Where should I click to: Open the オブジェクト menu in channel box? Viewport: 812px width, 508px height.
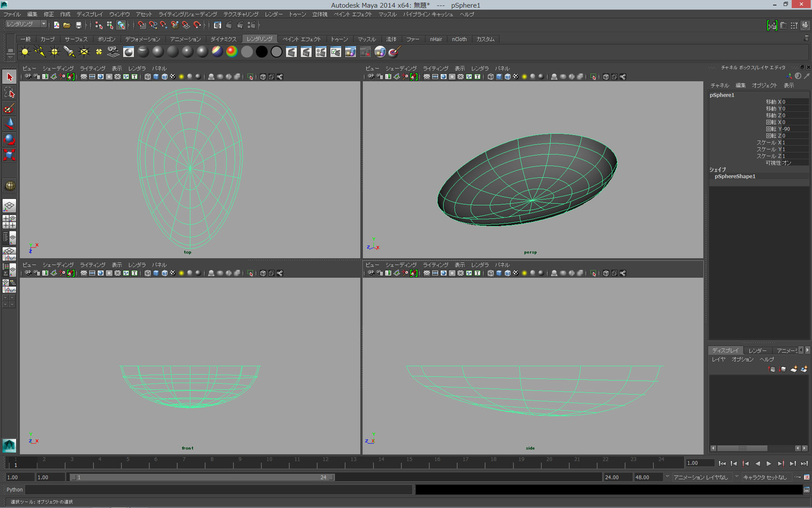click(x=764, y=86)
